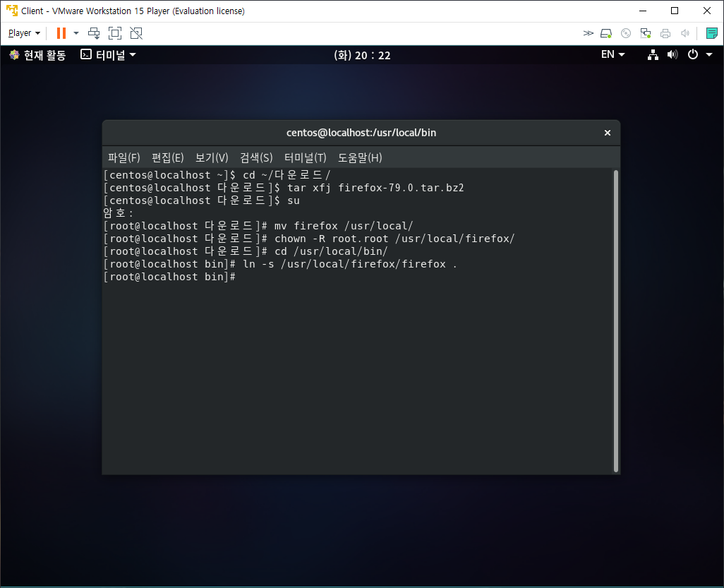Image resolution: width=724 pixels, height=588 pixels.
Task: Click the sound card device icon
Action: click(685, 33)
